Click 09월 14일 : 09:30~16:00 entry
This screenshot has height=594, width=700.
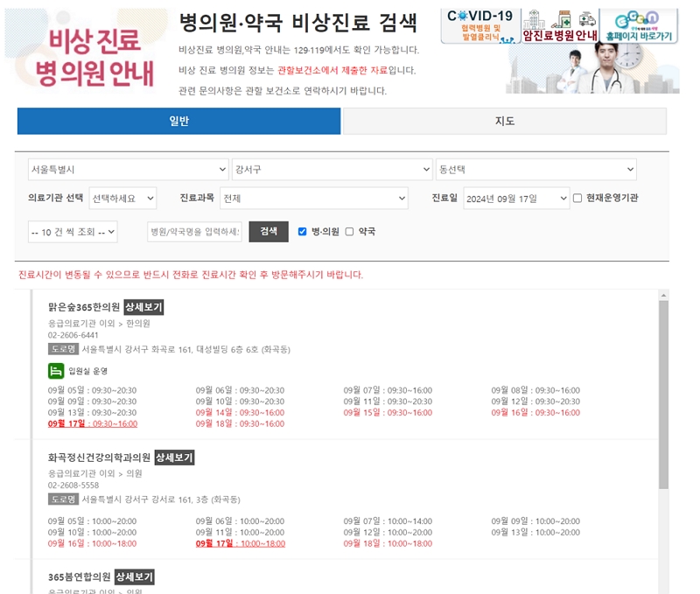click(240, 412)
